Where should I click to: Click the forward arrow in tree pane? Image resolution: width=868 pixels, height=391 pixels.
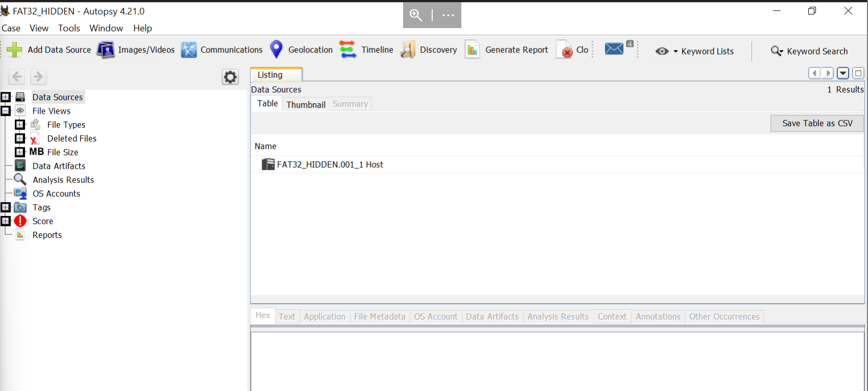pos(38,77)
